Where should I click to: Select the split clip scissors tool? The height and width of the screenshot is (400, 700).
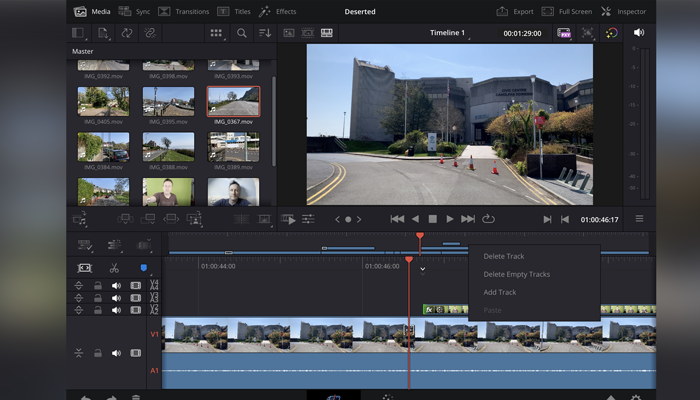114,268
